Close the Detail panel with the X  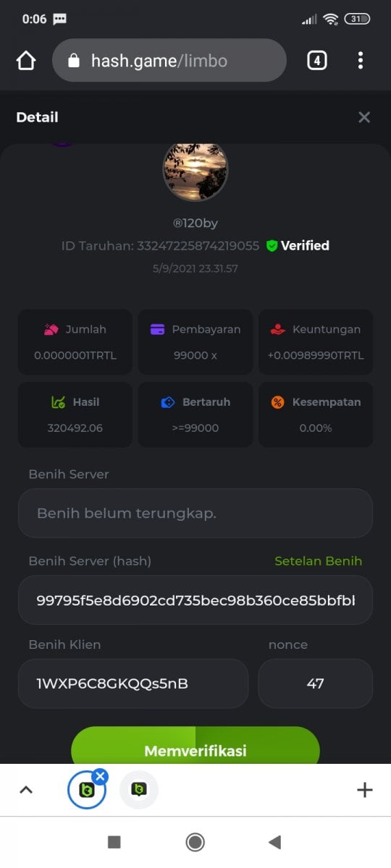tap(364, 117)
